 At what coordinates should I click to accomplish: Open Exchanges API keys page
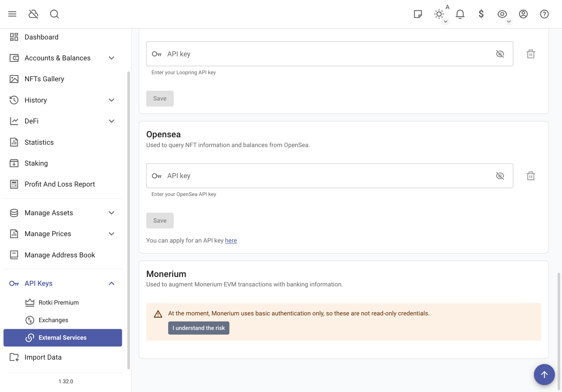[63, 320]
